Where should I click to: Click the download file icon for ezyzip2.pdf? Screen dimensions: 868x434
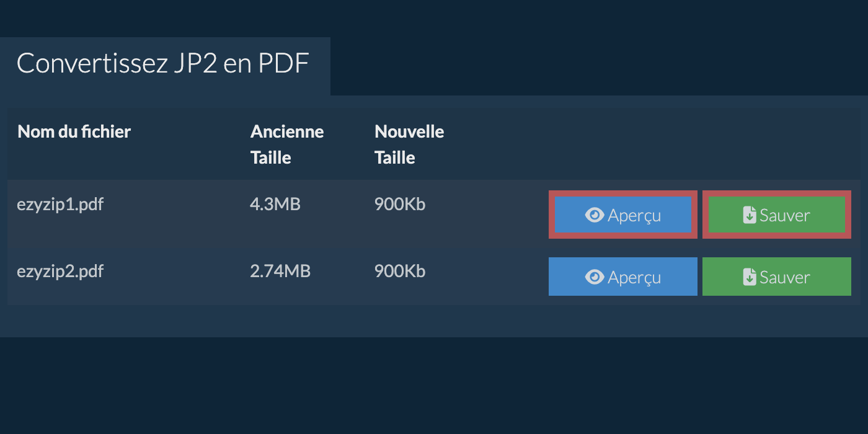750,277
